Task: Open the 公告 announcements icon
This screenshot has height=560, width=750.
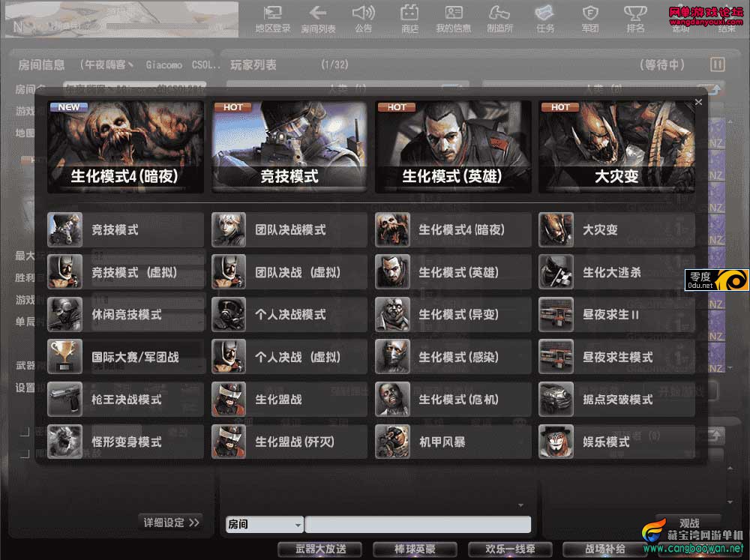Action: 364,19
